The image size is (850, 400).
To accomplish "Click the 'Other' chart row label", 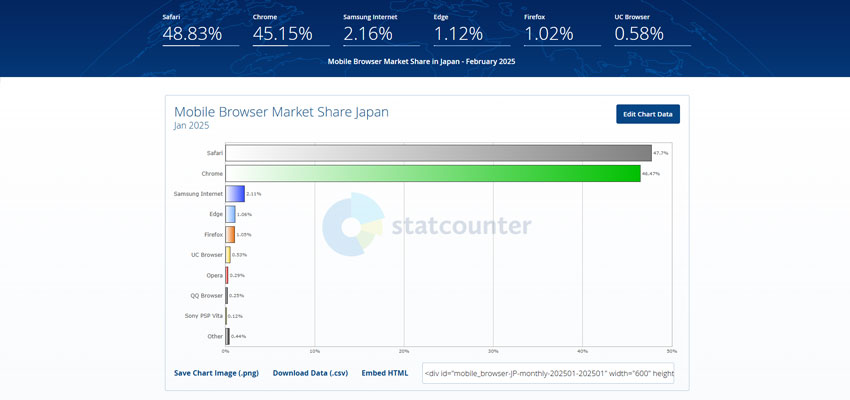I will point(215,336).
